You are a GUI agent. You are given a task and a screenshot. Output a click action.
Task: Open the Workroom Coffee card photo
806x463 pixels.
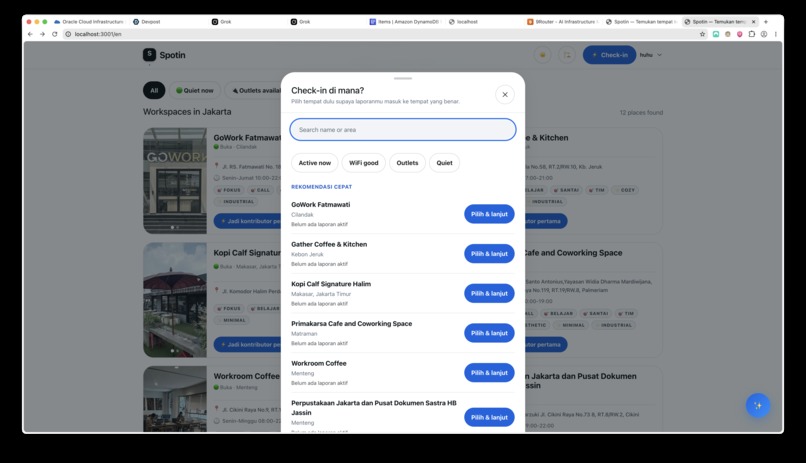pos(175,399)
